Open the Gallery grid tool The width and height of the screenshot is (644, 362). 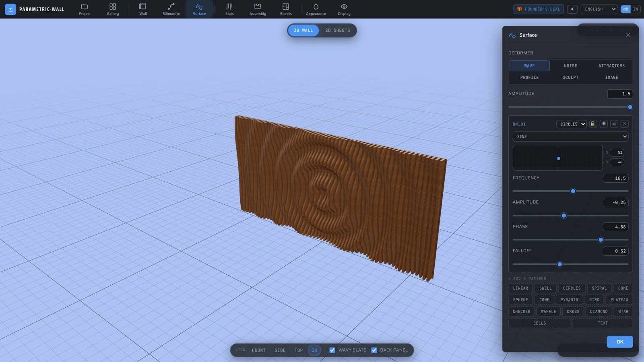click(113, 9)
